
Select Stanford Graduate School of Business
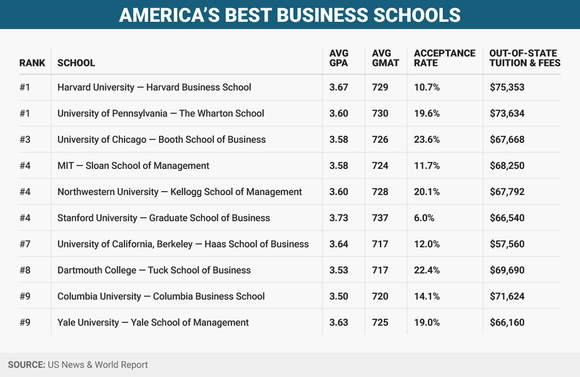click(163, 218)
